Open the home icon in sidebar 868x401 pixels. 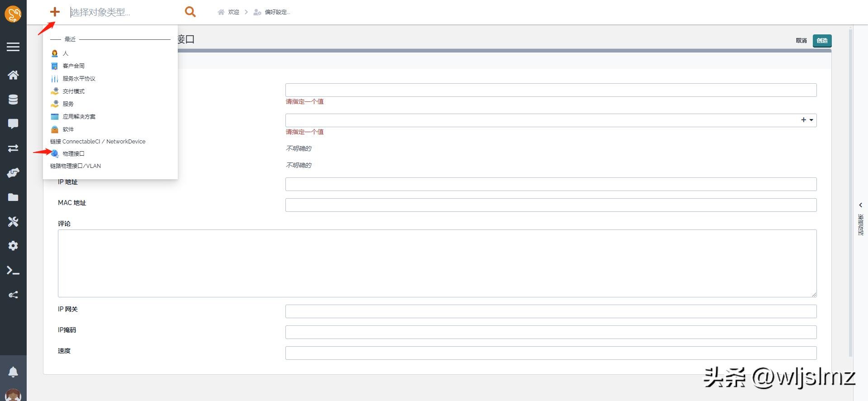pyautogui.click(x=13, y=75)
